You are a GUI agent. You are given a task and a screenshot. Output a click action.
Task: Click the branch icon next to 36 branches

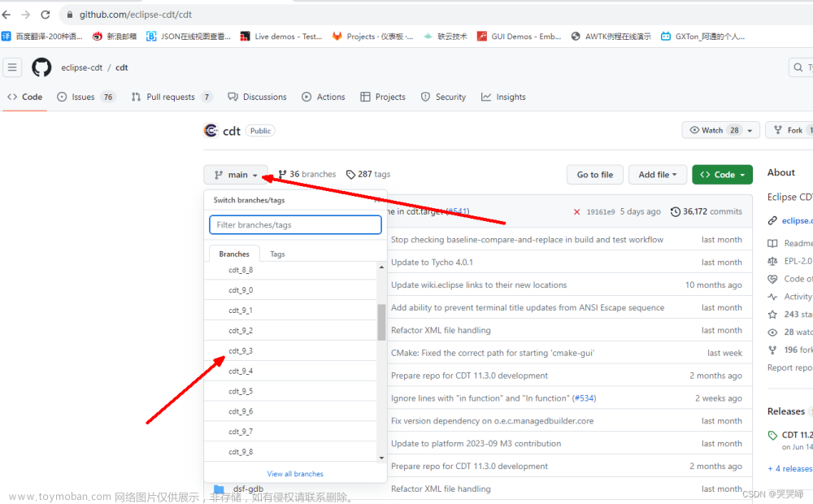tap(283, 174)
